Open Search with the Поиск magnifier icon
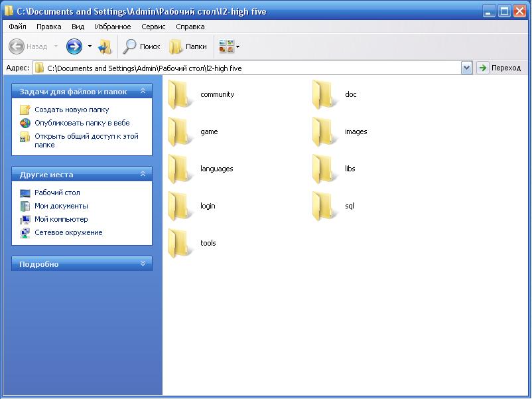 tap(129, 46)
